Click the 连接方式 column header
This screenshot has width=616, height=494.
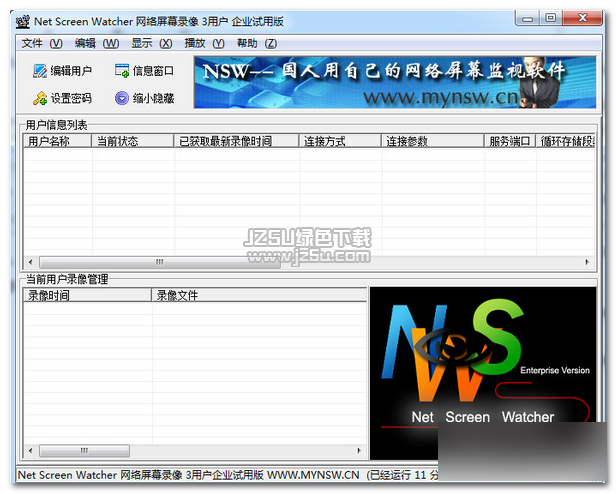pyautogui.click(x=340, y=141)
